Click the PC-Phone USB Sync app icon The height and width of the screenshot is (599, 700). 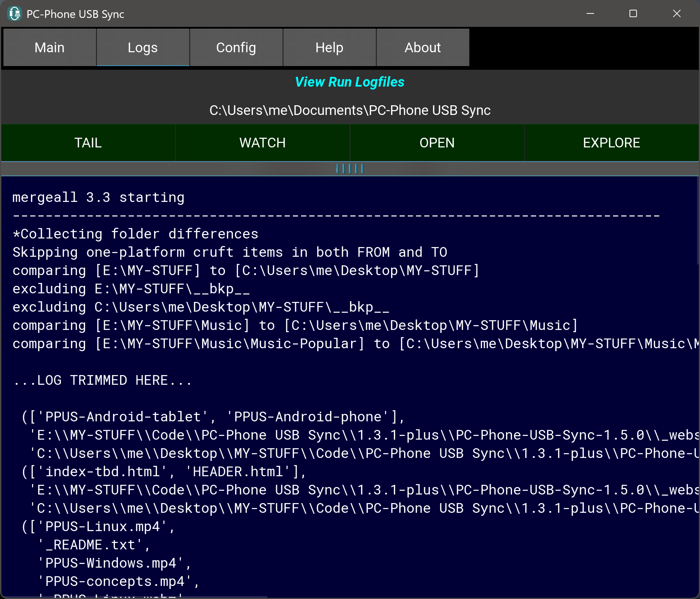click(15, 14)
